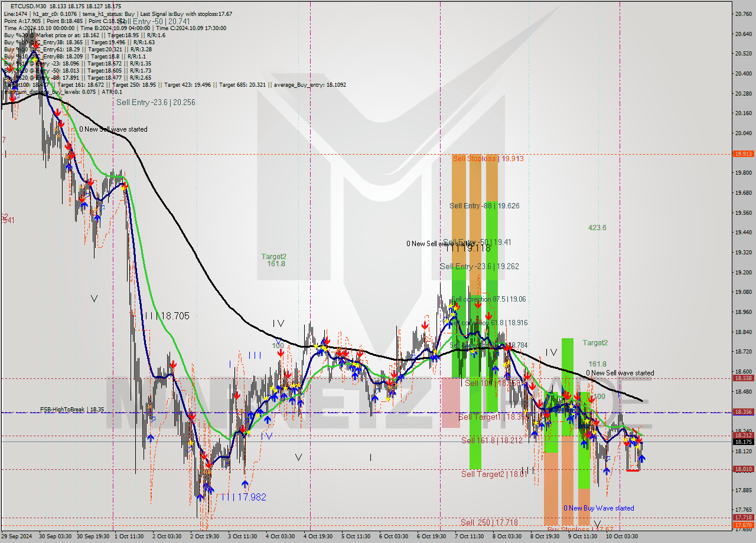Select the 'FSB-HighToBreak | 18.35' line label
Screen dimensions: 756x543
72,409
